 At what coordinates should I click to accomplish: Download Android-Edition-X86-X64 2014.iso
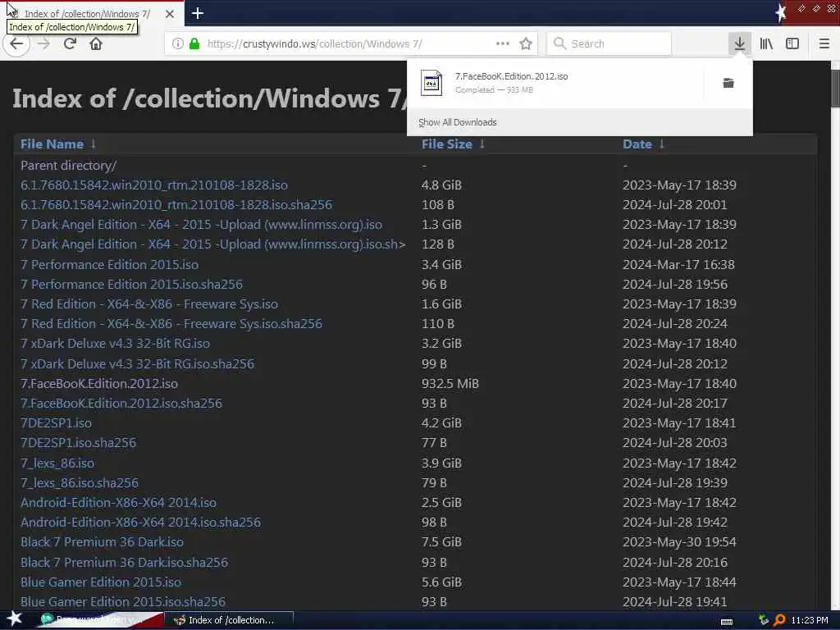118,503
